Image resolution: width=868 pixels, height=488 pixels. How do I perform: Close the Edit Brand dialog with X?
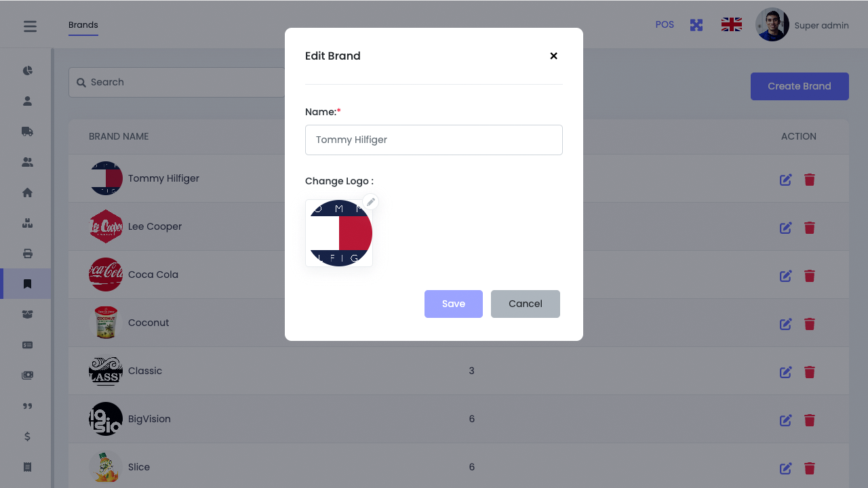(x=553, y=56)
